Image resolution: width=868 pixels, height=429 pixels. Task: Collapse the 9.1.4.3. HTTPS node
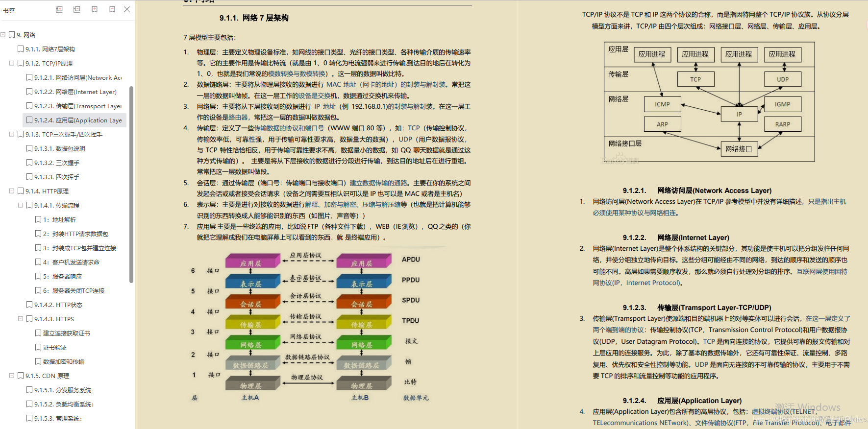[x=21, y=319]
